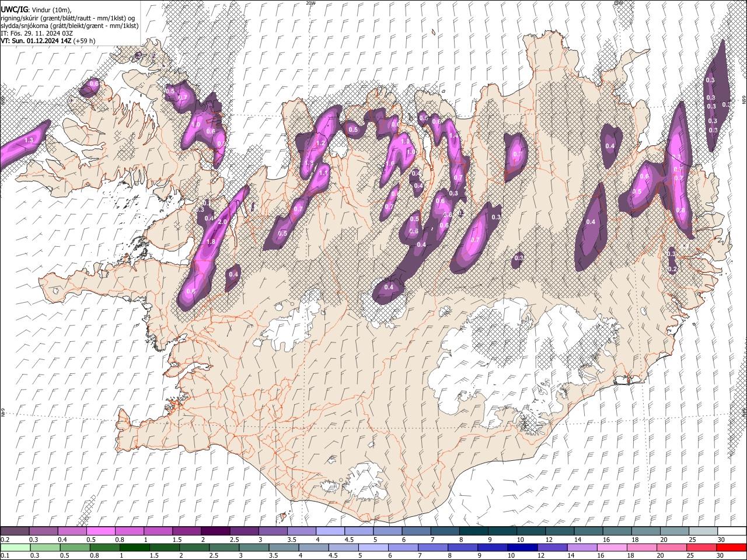Choose the 0.8 magenta snow scale swatch
Viewport: 747px width, 560px height.
[x=130, y=531]
